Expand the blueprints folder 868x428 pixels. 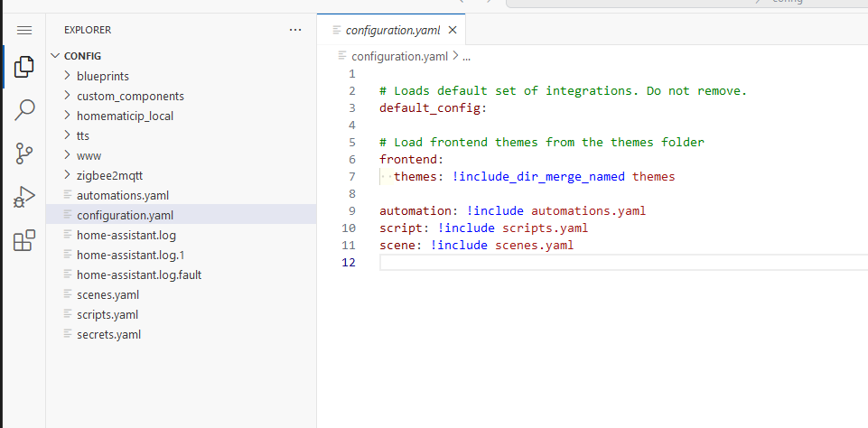tap(102, 76)
